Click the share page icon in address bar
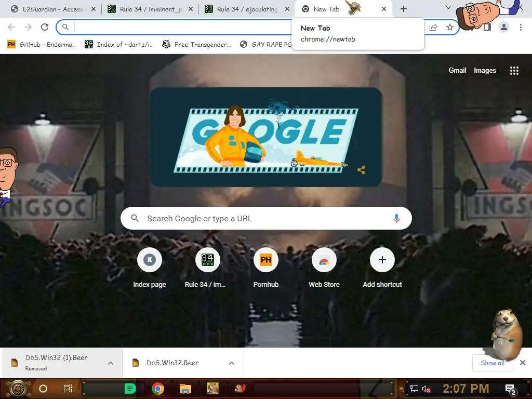 click(433, 27)
